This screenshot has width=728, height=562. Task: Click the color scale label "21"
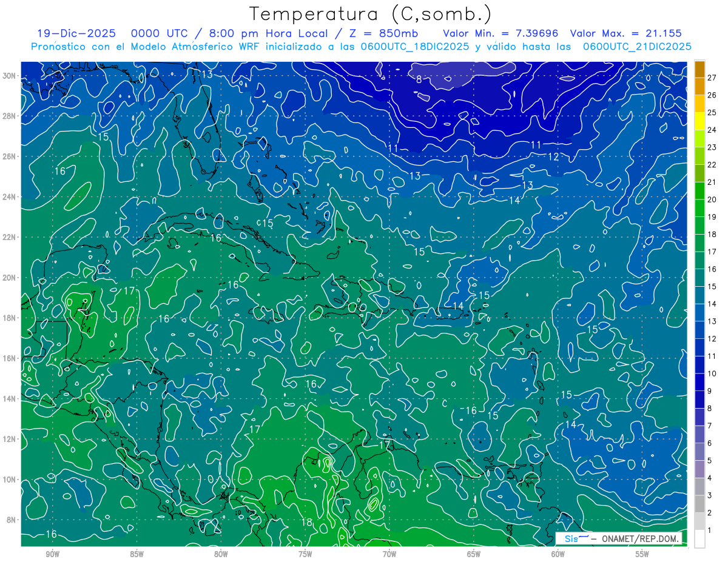tap(712, 182)
